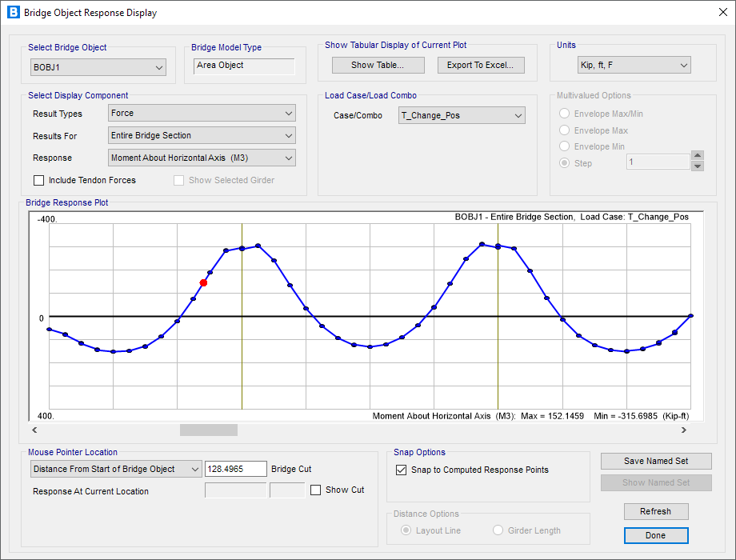Click the Export To Excel button

point(481,65)
